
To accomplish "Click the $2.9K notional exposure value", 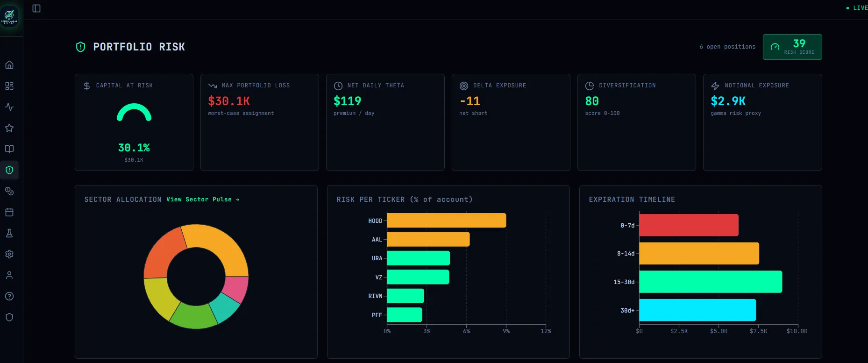I will [x=728, y=101].
